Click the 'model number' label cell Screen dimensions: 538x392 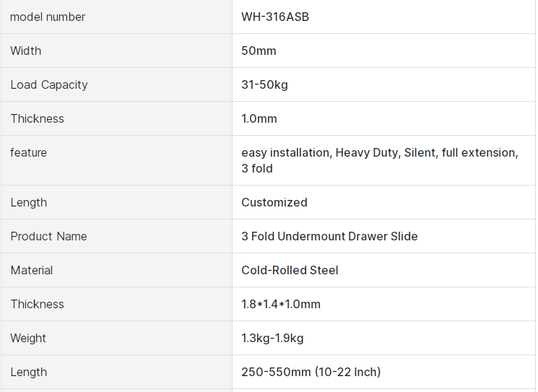click(48, 17)
